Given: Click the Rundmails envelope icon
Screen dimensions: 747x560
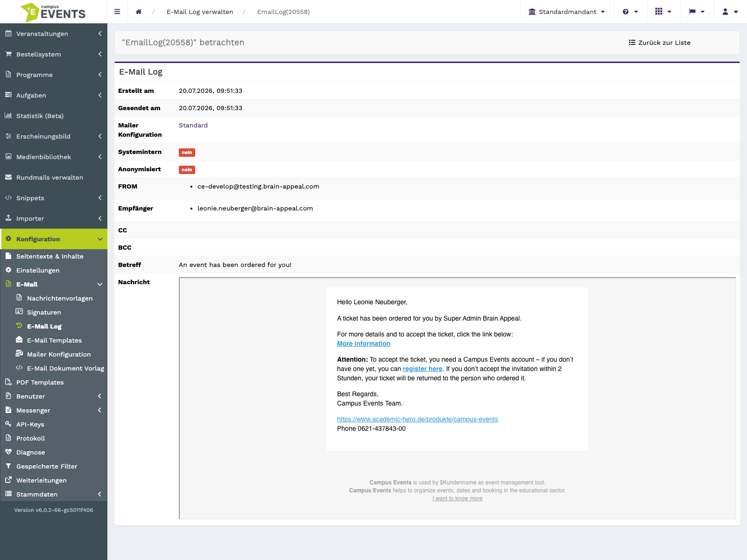Looking at the screenshot, I should (8, 177).
